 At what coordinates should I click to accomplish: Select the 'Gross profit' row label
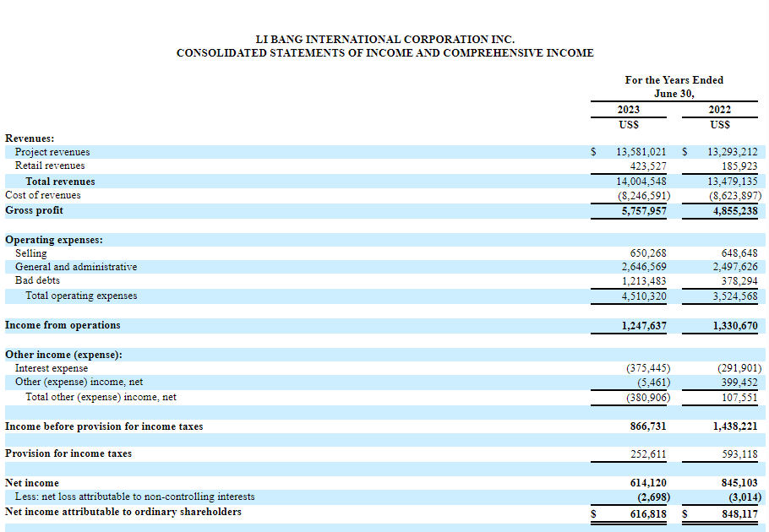[x=34, y=210]
